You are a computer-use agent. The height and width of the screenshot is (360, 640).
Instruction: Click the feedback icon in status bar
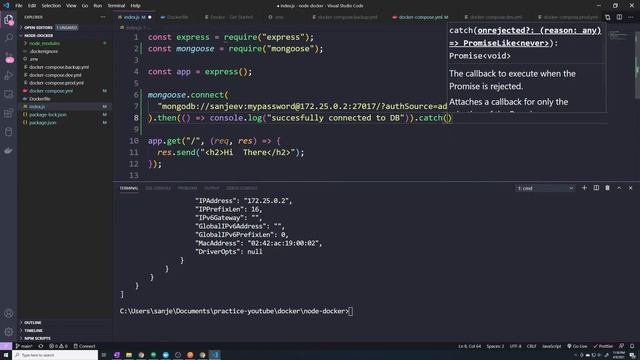point(621,346)
